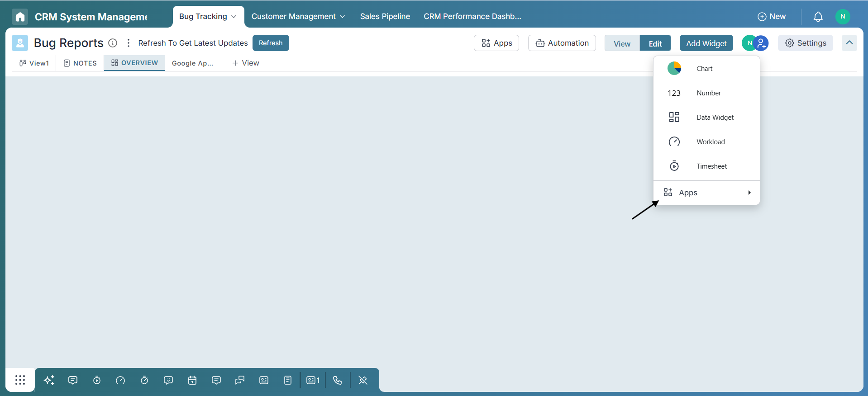The height and width of the screenshot is (396, 868).
Task: Open the nine-dot app launcher grid
Action: [x=20, y=380]
